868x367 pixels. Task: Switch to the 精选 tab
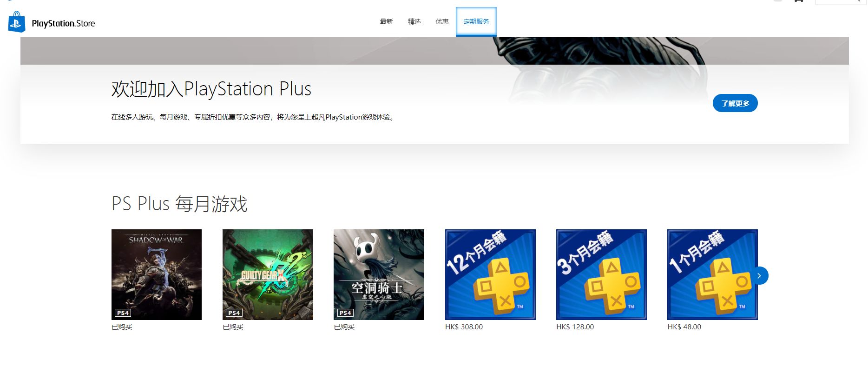414,21
